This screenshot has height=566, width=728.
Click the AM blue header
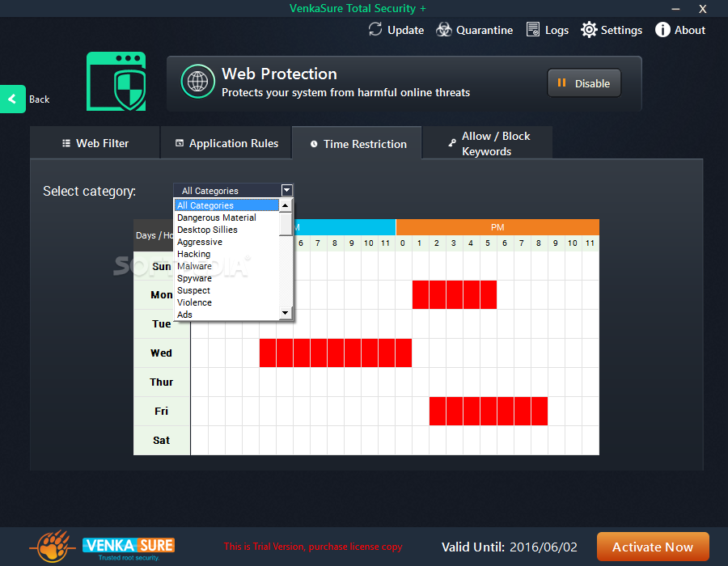coord(345,227)
